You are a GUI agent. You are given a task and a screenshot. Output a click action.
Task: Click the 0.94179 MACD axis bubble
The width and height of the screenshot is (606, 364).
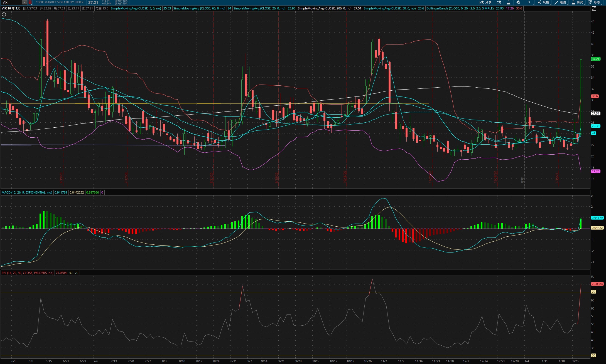[597, 218]
